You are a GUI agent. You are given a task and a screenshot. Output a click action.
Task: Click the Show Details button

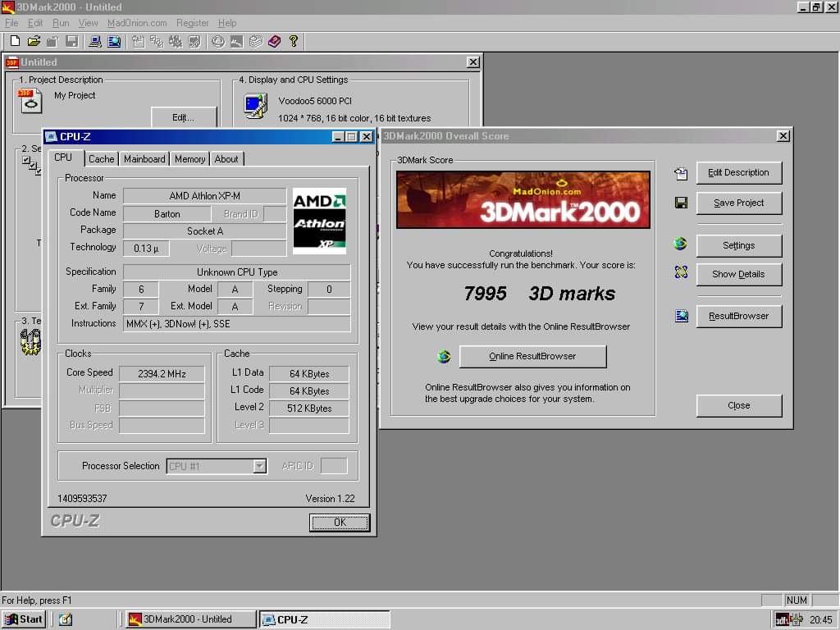738,274
